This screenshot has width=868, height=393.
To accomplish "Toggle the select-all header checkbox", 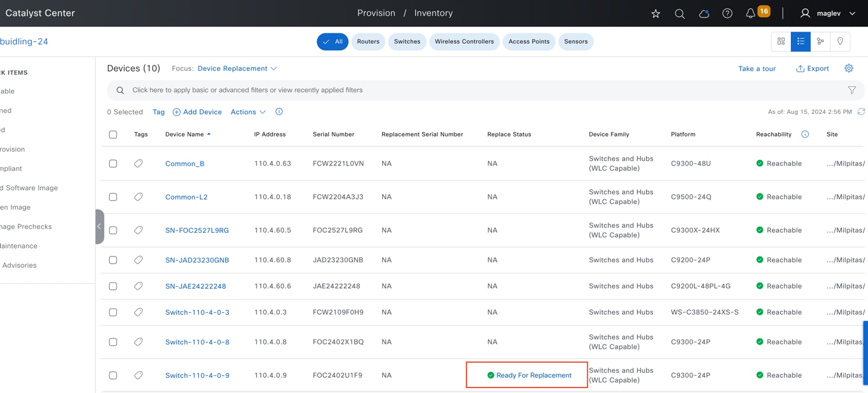I will 113,135.
